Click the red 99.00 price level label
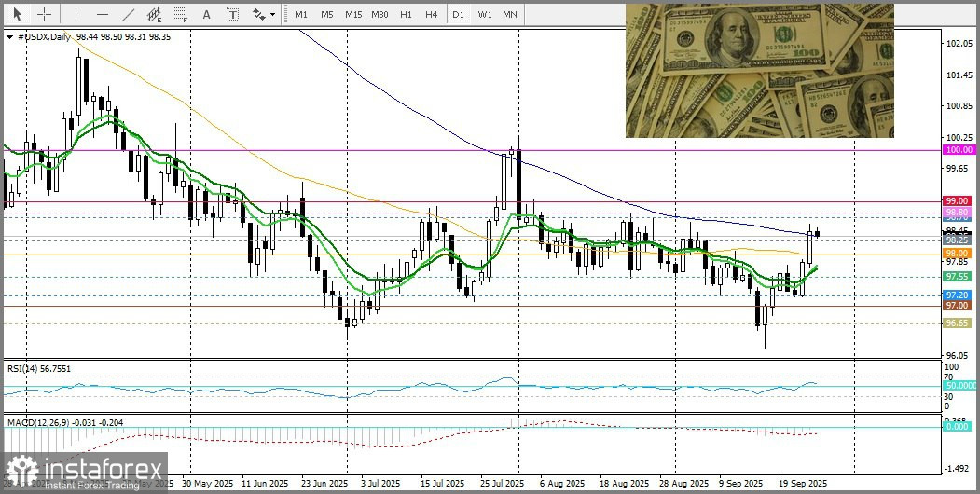The image size is (980, 494). click(959, 201)
